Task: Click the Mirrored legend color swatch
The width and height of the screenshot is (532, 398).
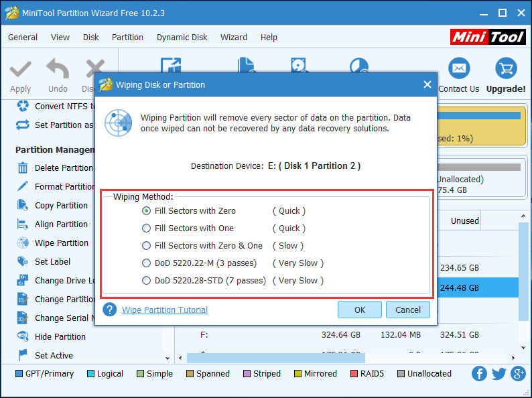Action: [297, 374]
